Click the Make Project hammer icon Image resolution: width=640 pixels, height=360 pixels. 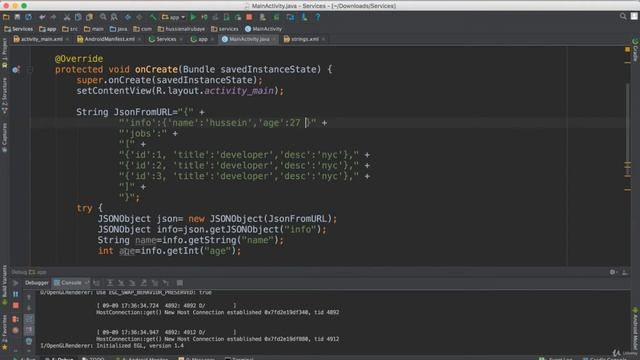[x=153, y=17]
